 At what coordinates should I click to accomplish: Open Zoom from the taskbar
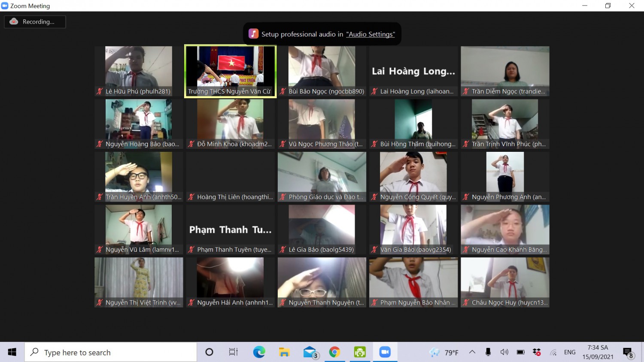tap(385, 352)
